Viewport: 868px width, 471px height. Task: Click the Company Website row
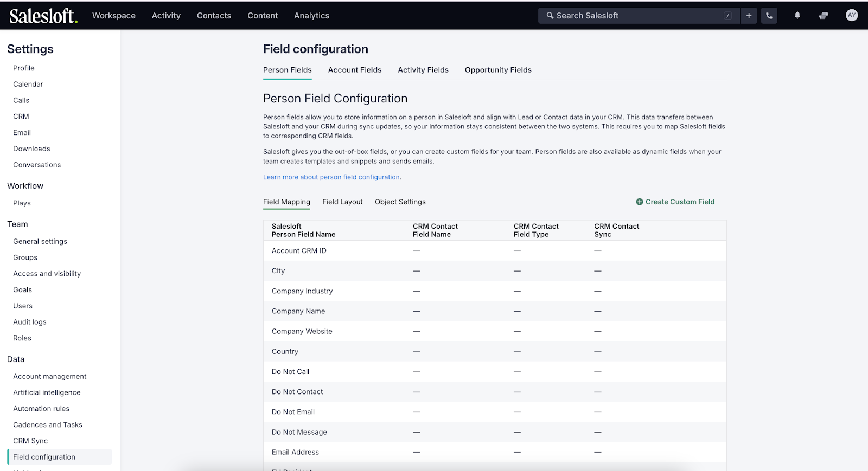(x=495, y=331)
